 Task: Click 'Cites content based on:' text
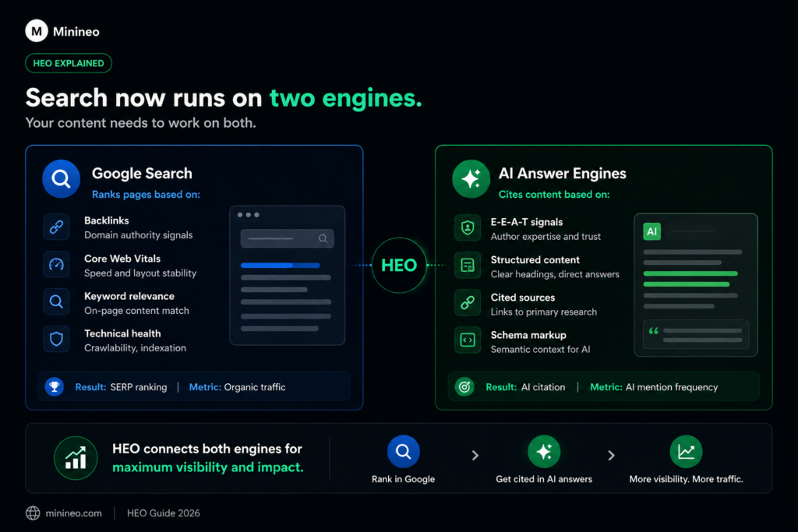point(554,194)
